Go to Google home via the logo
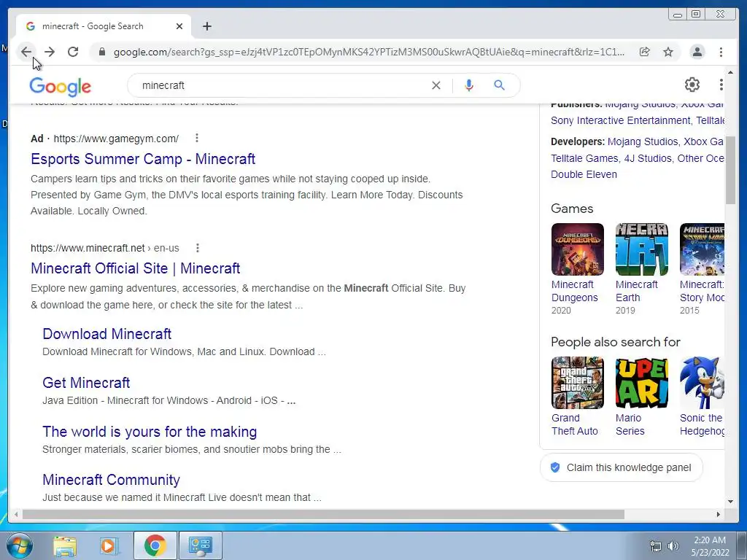The image size is (747, 560). click(60, 86)
